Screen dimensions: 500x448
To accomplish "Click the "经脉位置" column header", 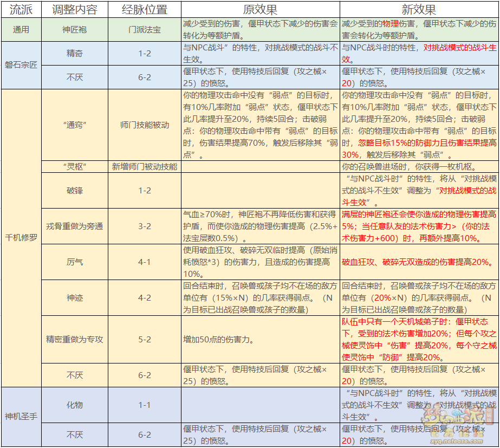I will [x=145, y=10].
